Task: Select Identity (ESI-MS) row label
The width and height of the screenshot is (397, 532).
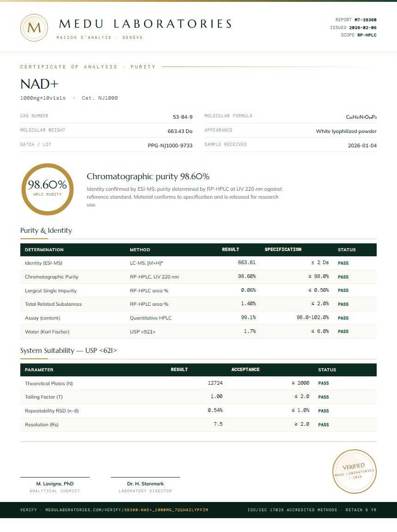Action: coord(43,263)
